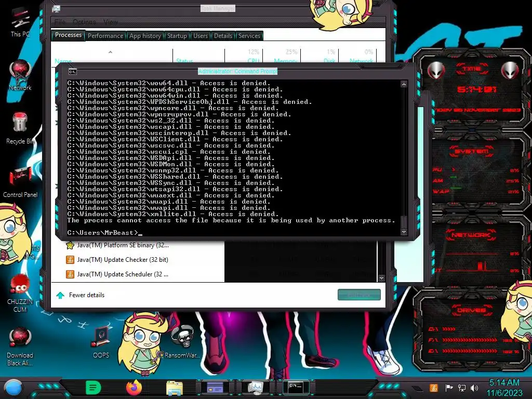This screenshot has height=399, width=532.
Task: Select the Java(TM) Platform SE binary row text
Action: pos(123,245)
